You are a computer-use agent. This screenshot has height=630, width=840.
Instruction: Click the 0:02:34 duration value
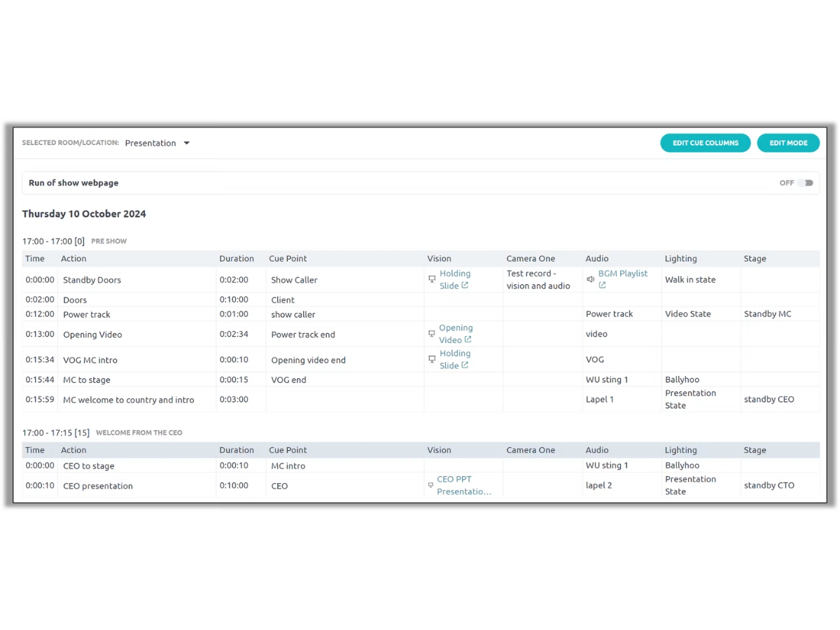pyautogui.click(x=234, y=335)
